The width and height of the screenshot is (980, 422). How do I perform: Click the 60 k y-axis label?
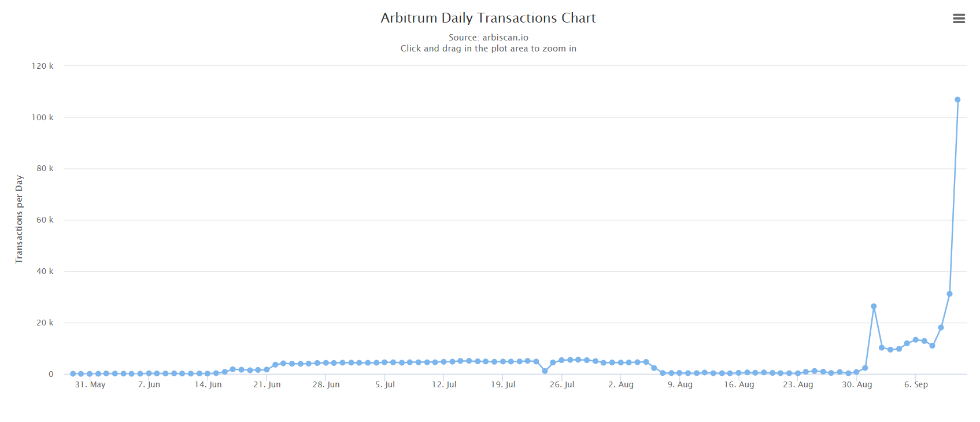point(45,220)
